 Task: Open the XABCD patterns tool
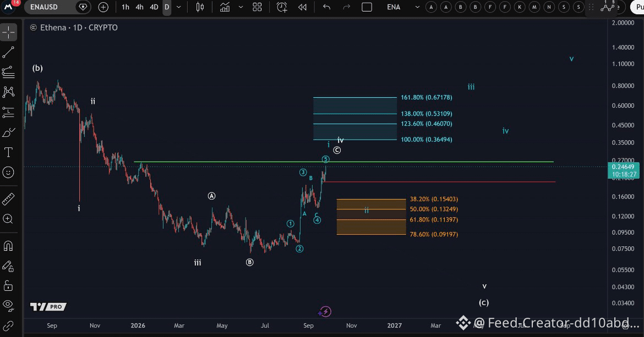tap(8, 92)
